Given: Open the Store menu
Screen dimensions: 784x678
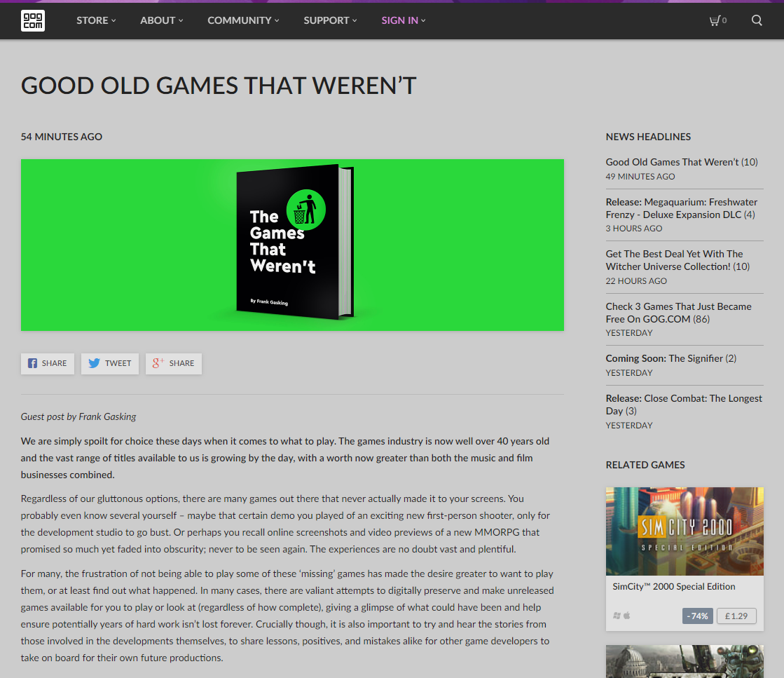Looking at the screenshot, I should coord(96,20).
